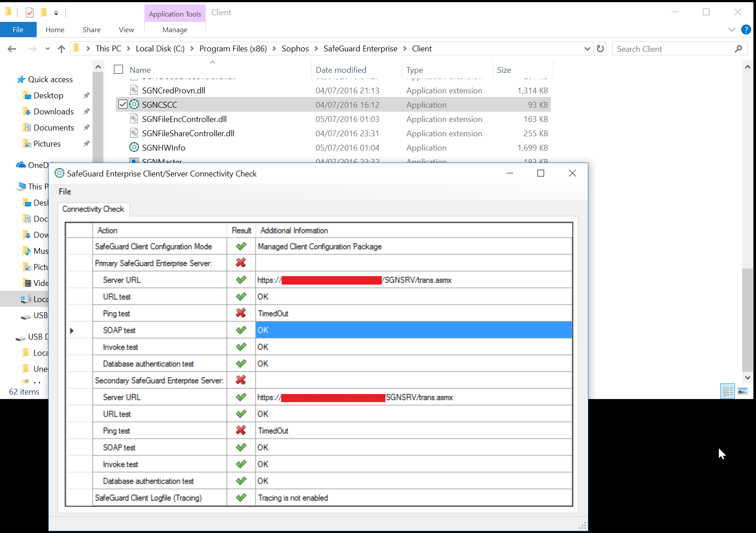This screenshot has width=756, height=533.
Task: Open Pictures under Quick access
Action: tap(47, 144)
